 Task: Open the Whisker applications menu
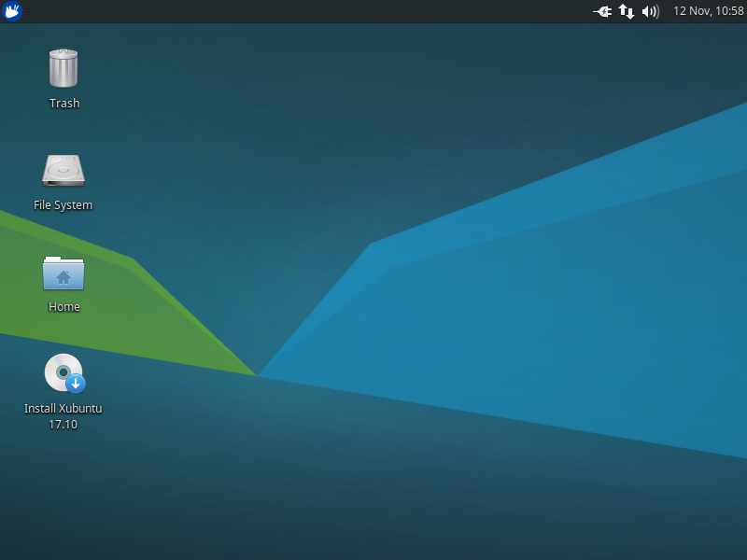click(12, 11)
